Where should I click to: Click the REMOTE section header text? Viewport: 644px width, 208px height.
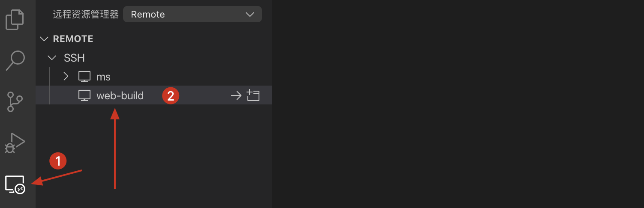(73, 39)
